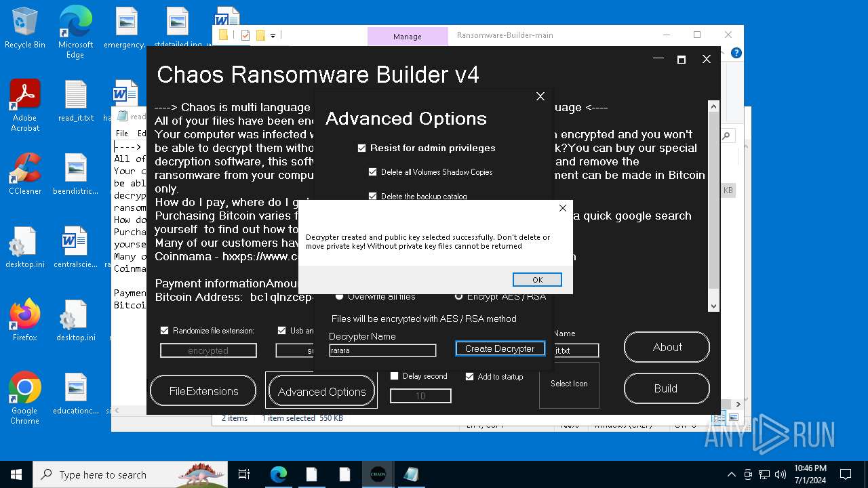Click the Create Decrypter button

coord(500,348)
